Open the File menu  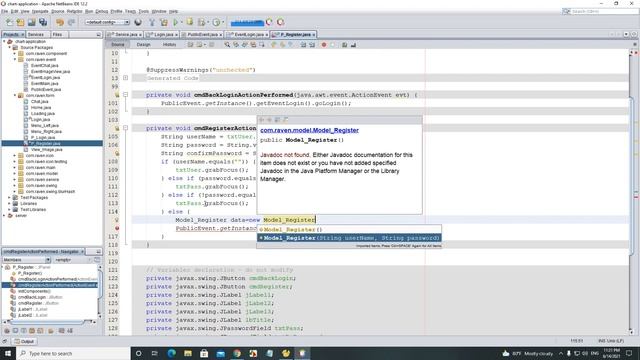4,11
